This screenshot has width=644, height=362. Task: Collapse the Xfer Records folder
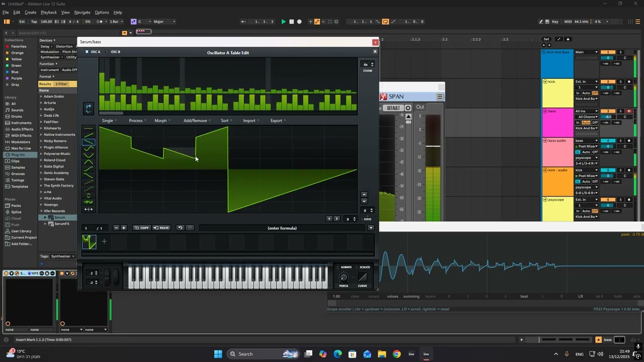(x=41, y=211)
